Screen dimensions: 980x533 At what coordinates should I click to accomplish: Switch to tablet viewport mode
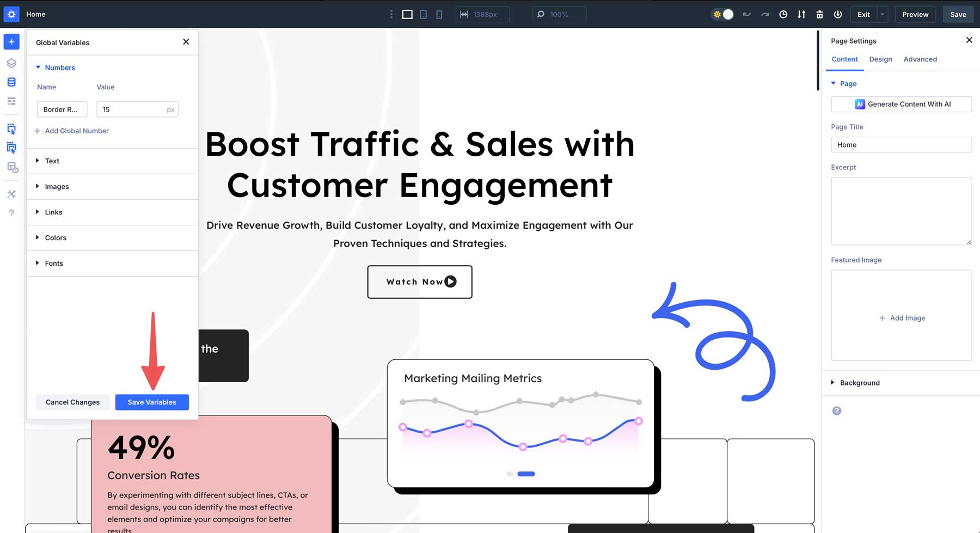click(423, 14)
